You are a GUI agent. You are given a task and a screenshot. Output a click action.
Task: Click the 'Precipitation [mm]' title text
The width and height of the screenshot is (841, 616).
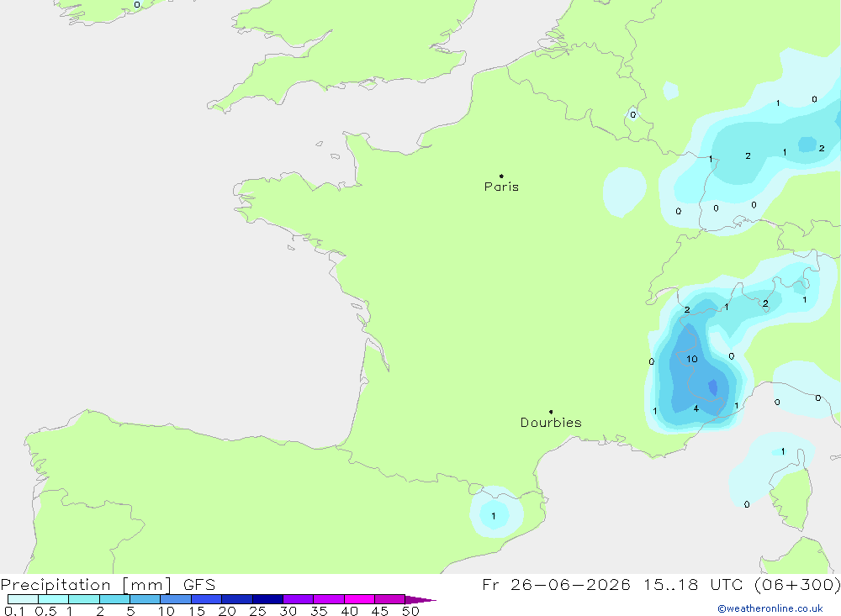86,585
